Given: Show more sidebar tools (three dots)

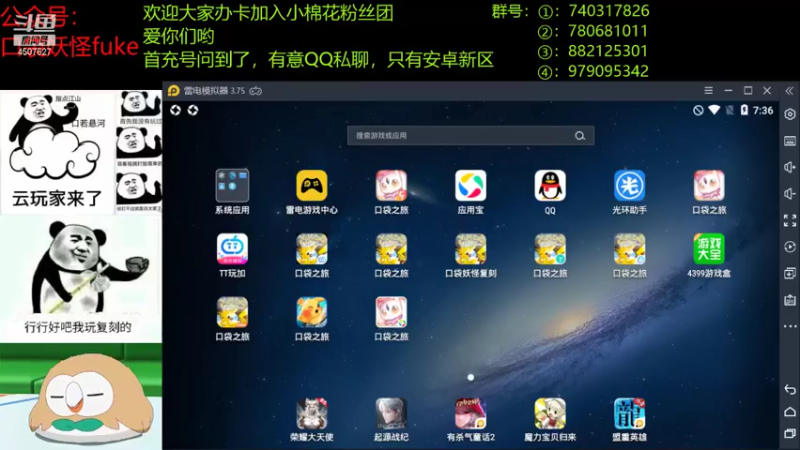Looking at the screenshot, I should [x=790, y=326].
